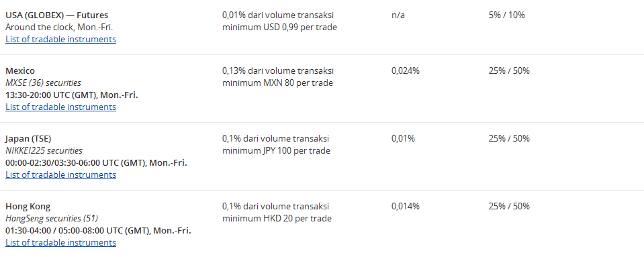Open the USA GLOBEX Futures tradable instruments list

tap(61, 40)
